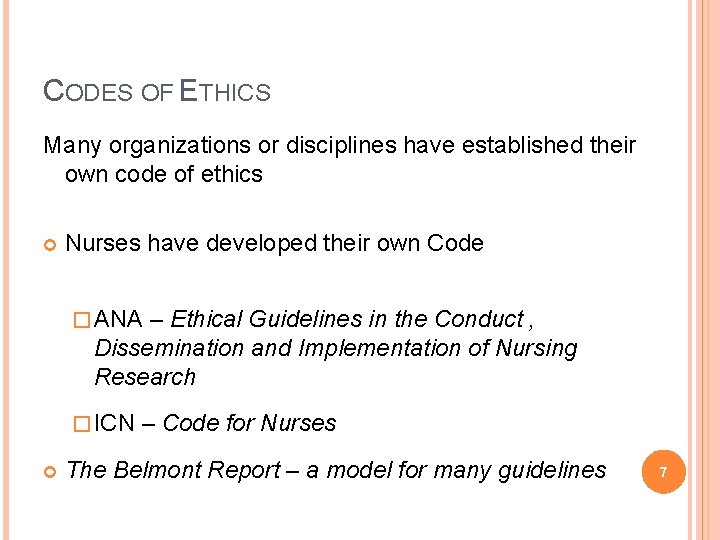
Task: Click the italic word 'Research'
Action: 145,377
